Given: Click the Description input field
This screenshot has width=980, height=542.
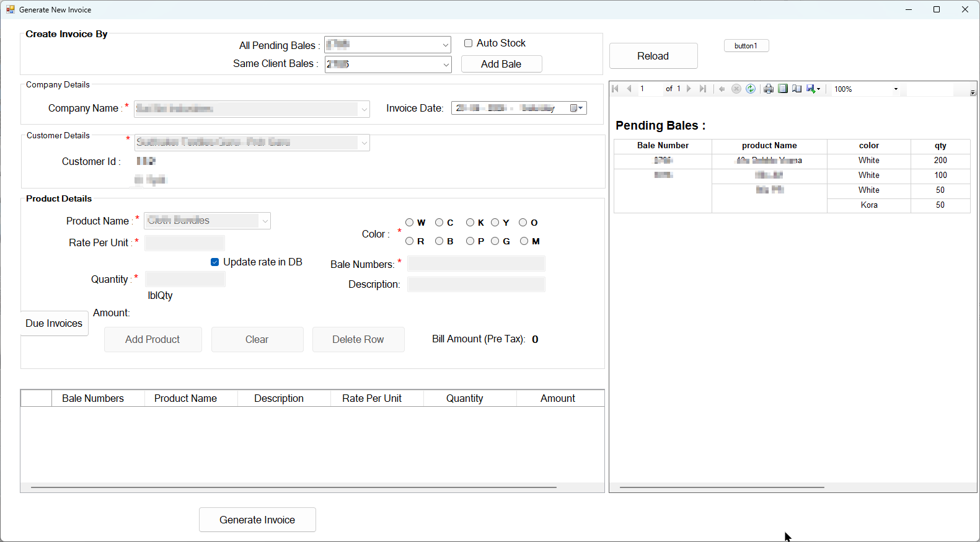Looking at the screenshot, I should (x=476, y=284).
